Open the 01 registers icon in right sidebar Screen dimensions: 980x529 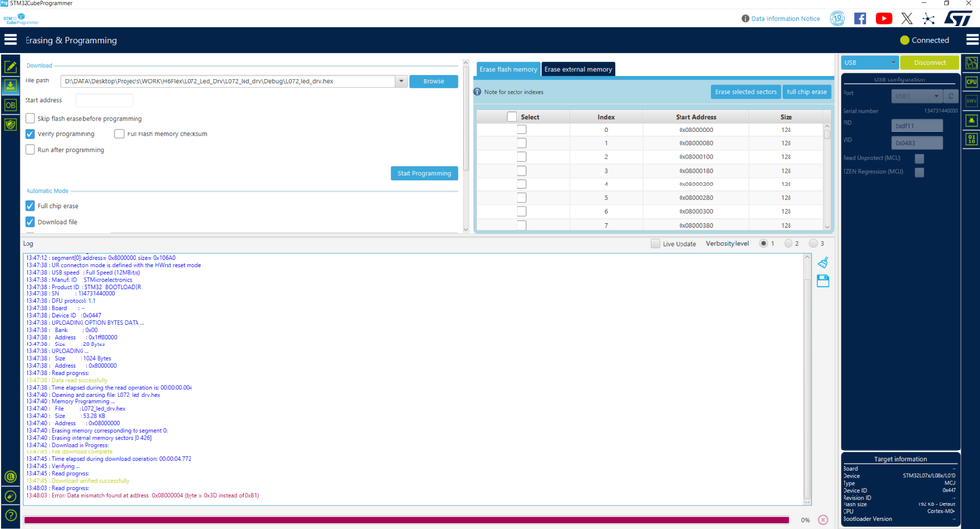pyautogui.click(x=971, y=139)
